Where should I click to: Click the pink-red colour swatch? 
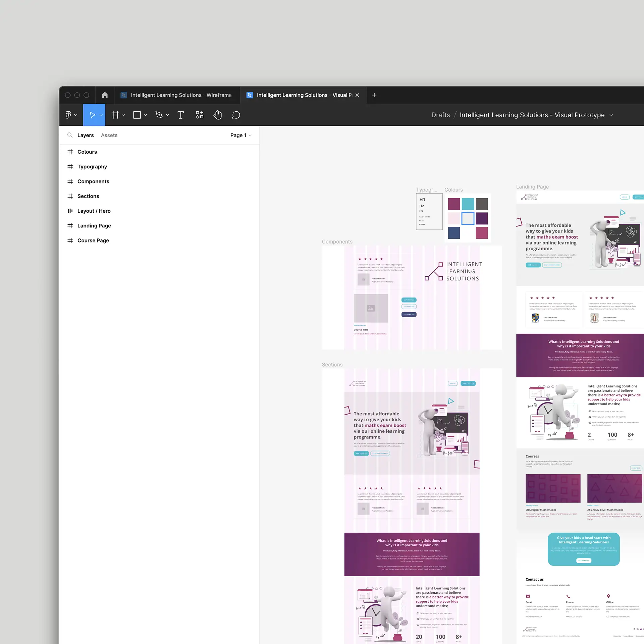click(482, 233)
